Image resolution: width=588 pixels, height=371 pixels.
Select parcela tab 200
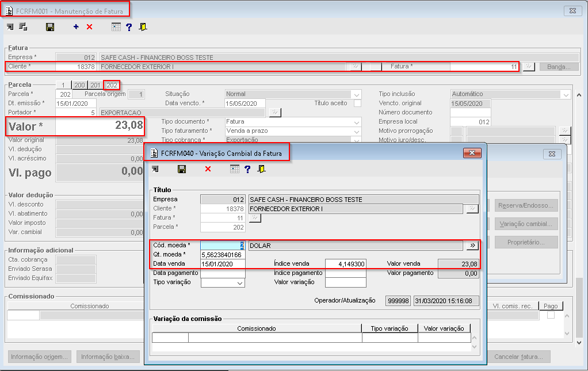pyautogui.click(x=79, y=85)
